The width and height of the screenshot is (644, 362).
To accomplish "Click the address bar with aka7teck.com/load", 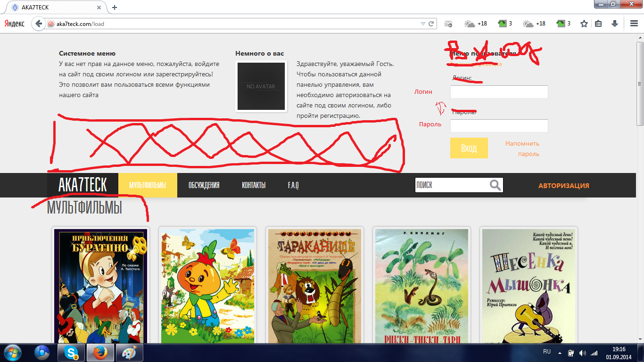I will click(x=240, y=24).
